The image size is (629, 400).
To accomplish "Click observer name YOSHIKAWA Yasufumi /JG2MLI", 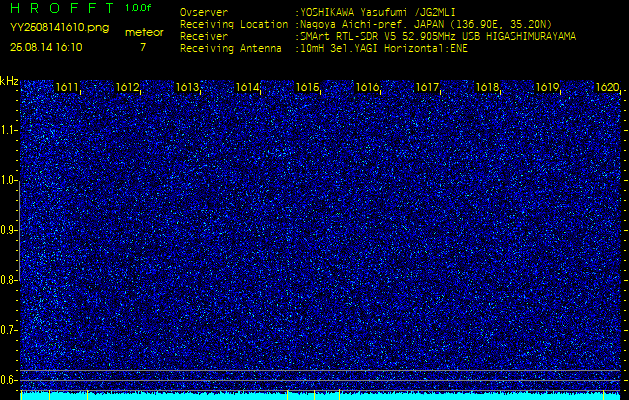I will tap(378, 12).
